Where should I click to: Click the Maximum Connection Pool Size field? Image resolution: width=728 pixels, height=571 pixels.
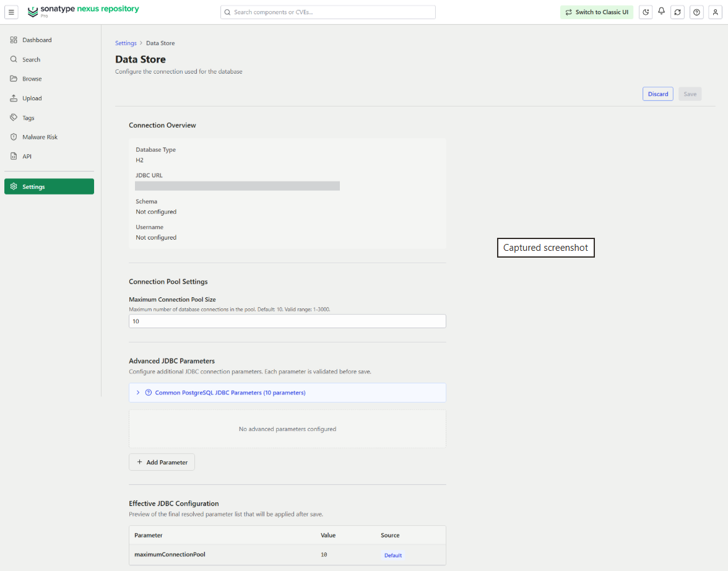[287, 321]
